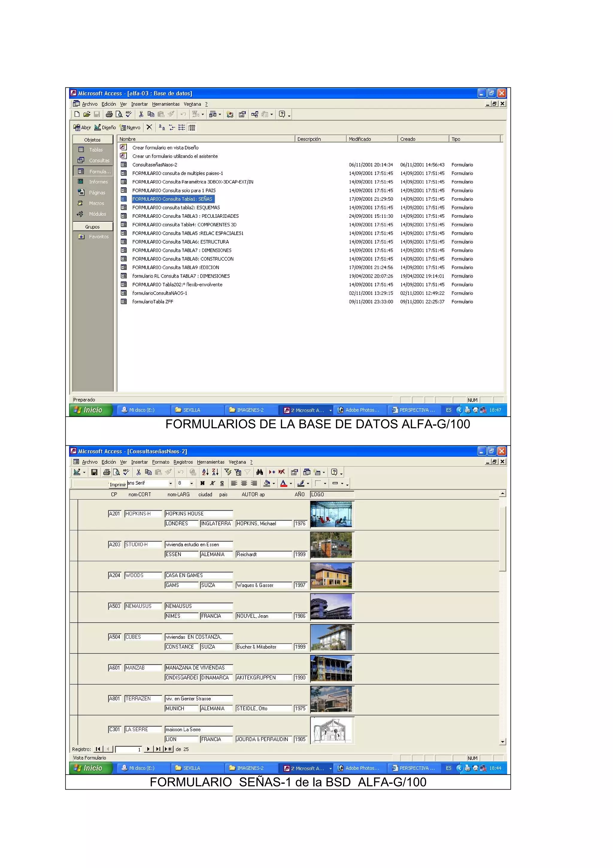Image resolution: width=613 pixels, height=868 pixels.
Task: Click New blank database icon in alfa-03 toolbar
Action: click(77, 114)
